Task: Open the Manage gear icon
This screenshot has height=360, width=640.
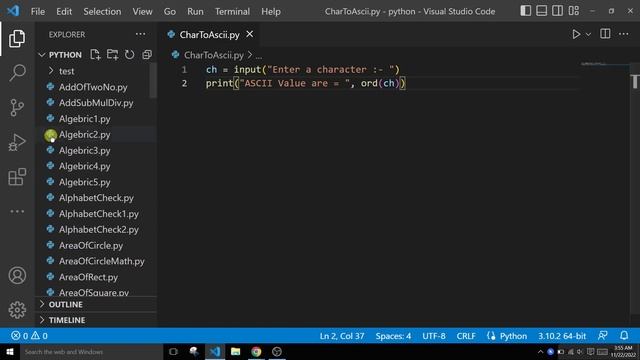Action: coord(17,310)
